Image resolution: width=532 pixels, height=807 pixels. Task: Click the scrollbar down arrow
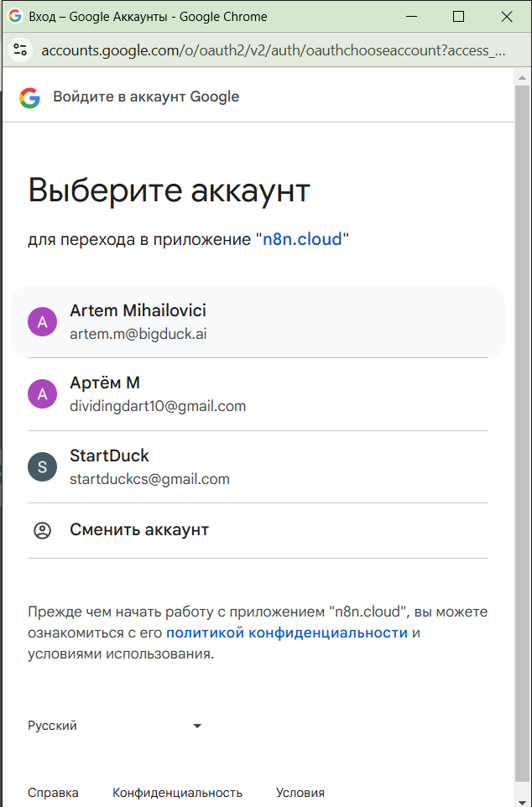pyautogui.click(x=522, y=802)
